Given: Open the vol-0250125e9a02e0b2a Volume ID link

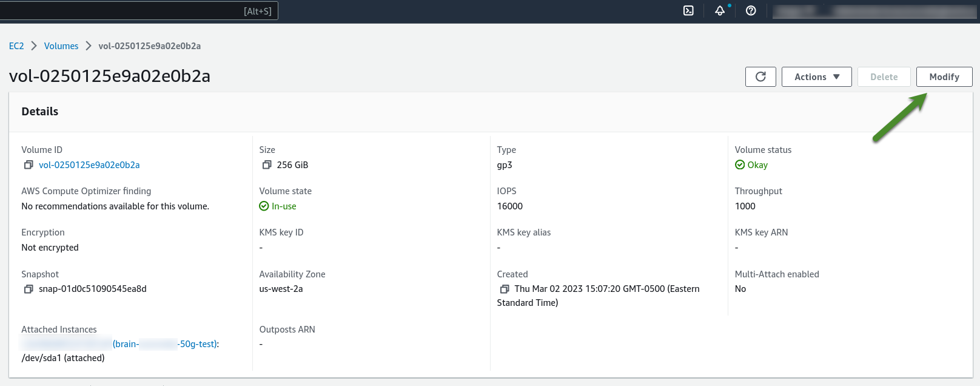Looking at the screenshot, I should click(x=89, y=165).
